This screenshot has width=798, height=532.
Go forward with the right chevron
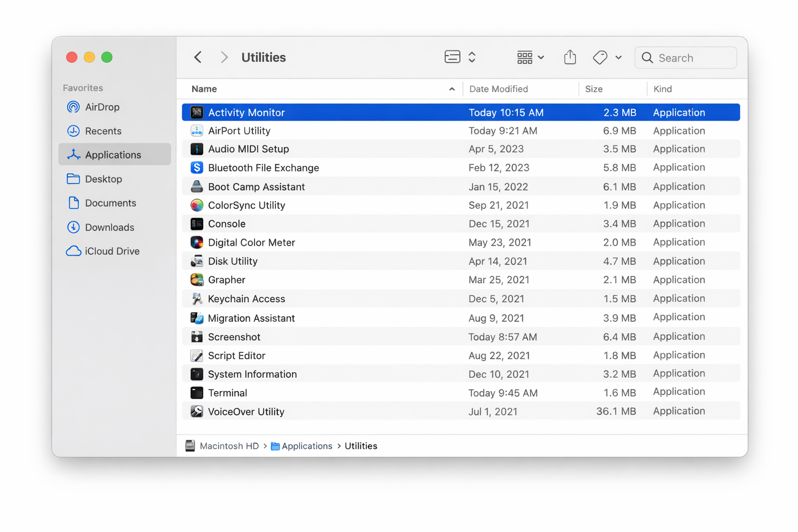224,57
